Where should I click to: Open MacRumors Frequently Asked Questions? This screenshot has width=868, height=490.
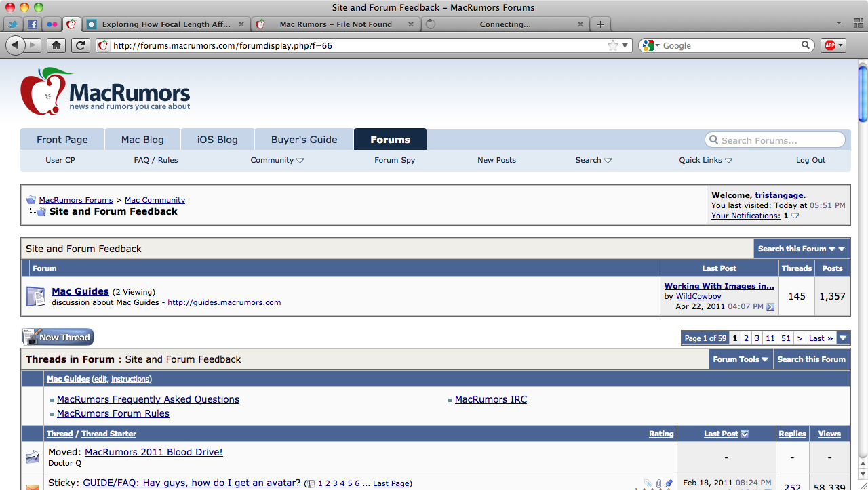coord(148,399)
